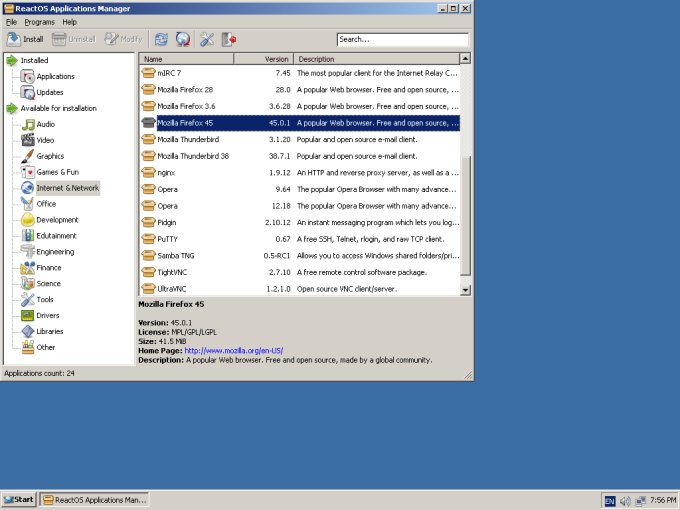Open the Start menu

19,500
